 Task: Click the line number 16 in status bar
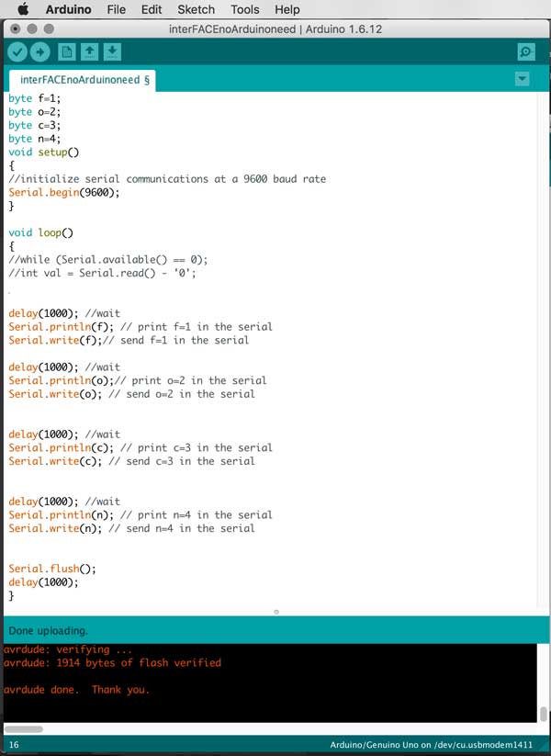[14, 745]
